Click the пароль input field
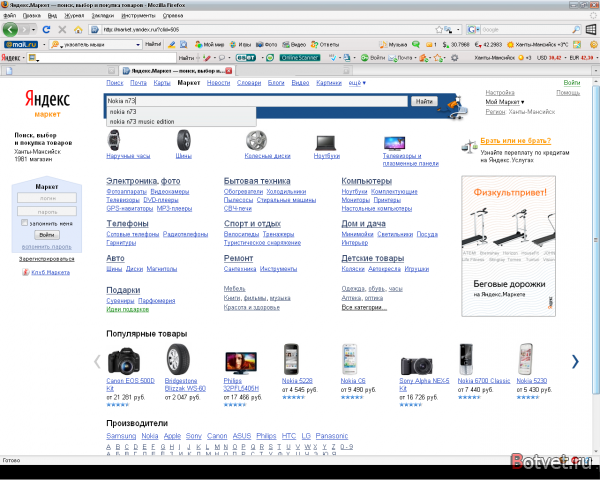The height and width of the screenshot is (480, 600). coord(47,211)
